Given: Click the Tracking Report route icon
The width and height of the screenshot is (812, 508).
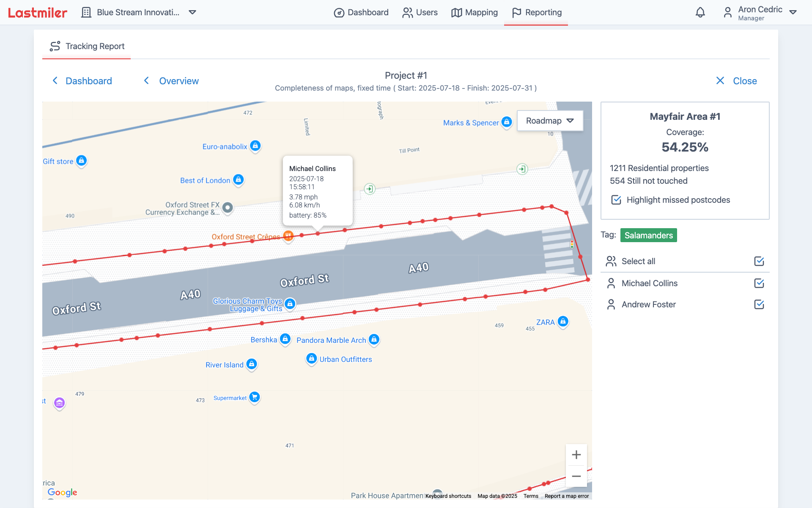Looking at the screenshot, I should click(x=55, y=46).
